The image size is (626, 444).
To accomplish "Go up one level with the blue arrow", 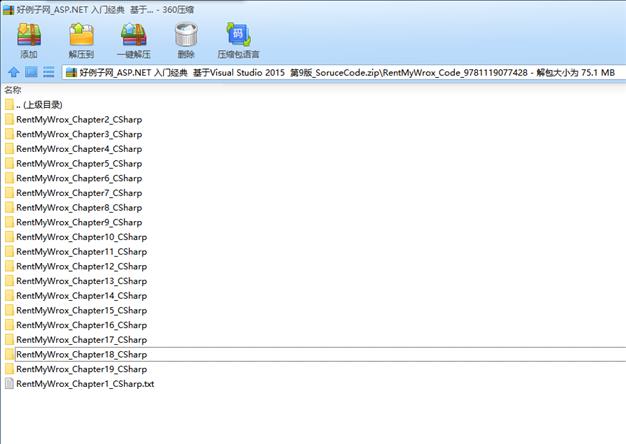I will (14, 72).
